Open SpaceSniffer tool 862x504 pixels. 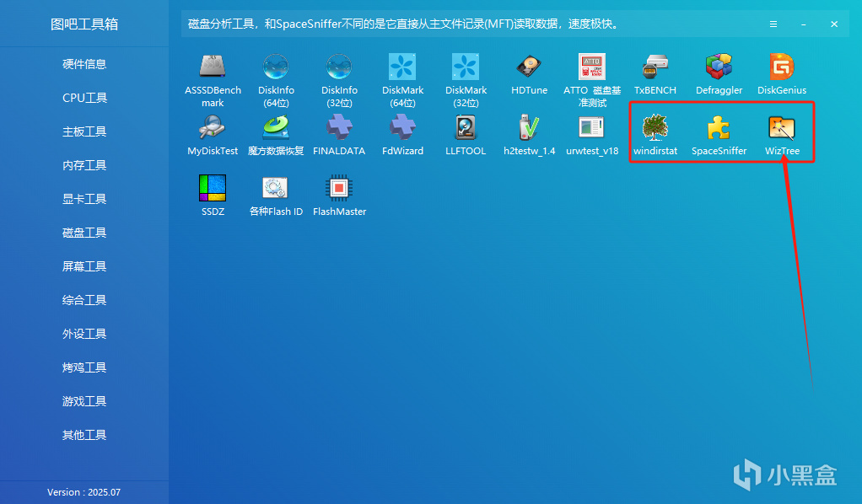pos(719,135)
